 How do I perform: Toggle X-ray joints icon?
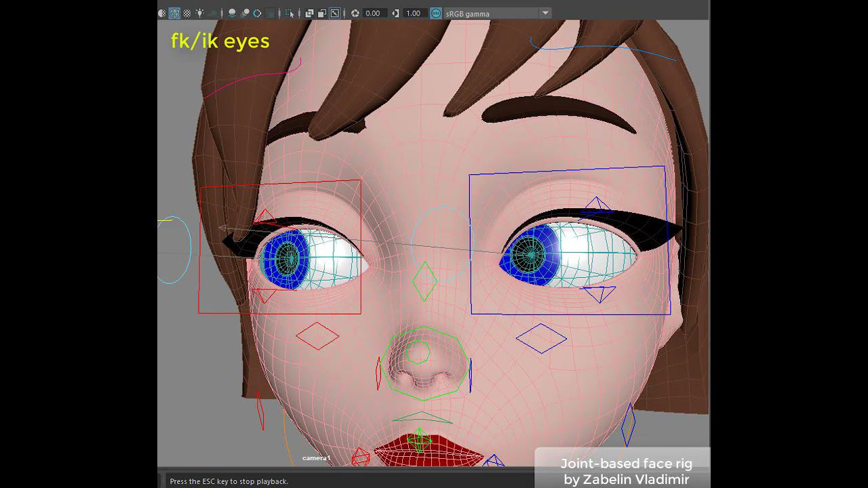tap(334, 13)
